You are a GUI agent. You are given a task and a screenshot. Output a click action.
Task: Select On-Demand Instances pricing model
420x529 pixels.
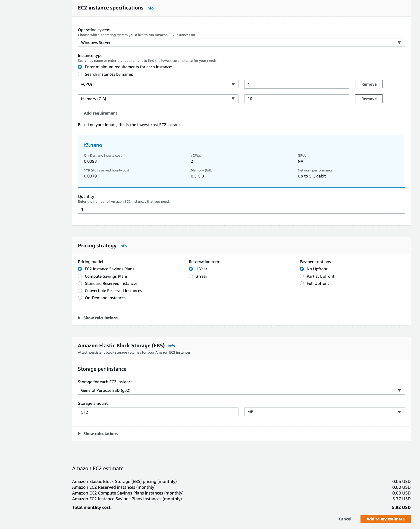tap(80, 298)
